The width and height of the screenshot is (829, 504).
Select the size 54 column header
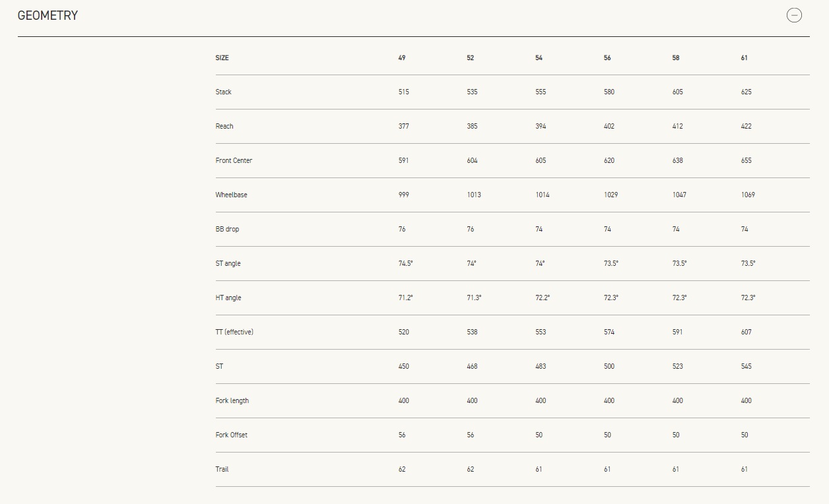pos(539,58)
